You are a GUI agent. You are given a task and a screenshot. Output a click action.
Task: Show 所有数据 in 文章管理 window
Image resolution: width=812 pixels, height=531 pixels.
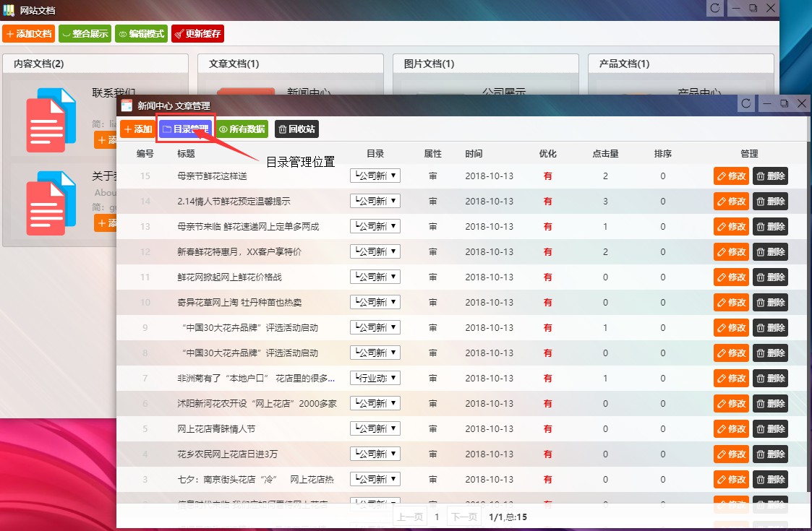pos(242,129)
